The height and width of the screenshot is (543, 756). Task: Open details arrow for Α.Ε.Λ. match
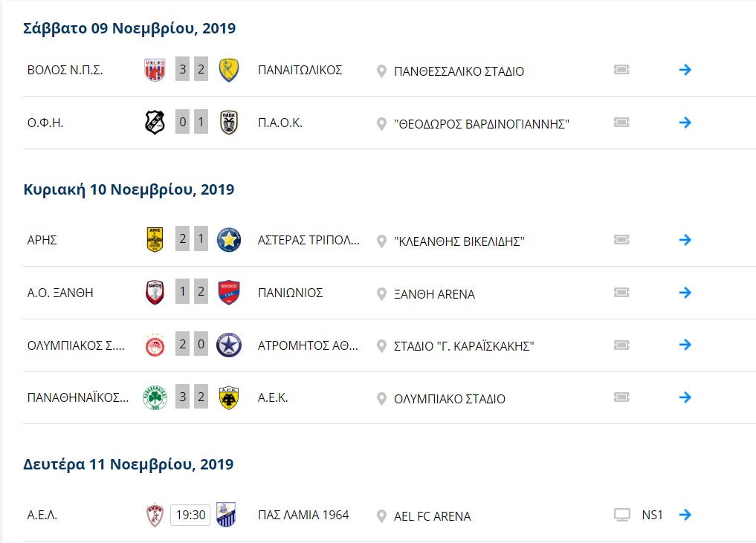point(685,515)
